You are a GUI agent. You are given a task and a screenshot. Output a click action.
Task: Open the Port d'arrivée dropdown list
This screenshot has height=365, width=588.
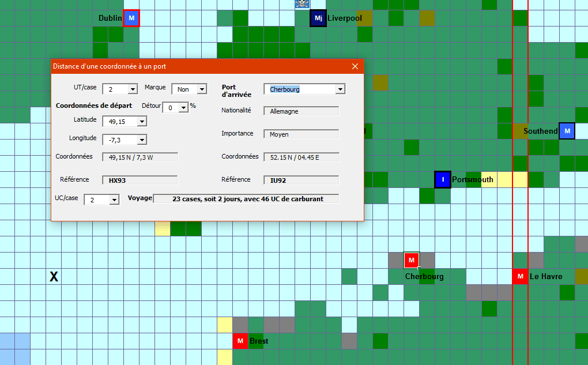(340, 89)
